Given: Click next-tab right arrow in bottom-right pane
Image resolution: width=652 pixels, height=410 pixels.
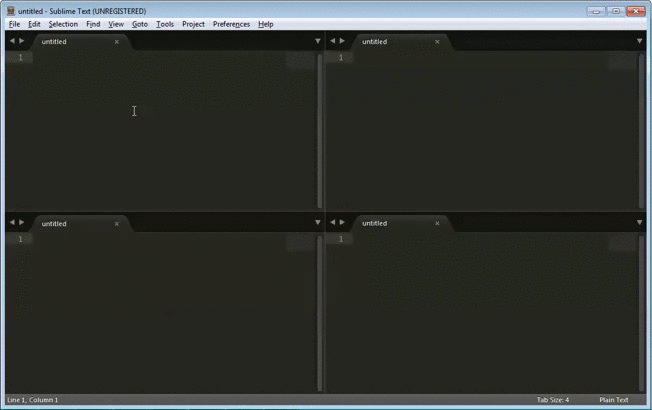Looking at the screenshot, I should point(342,222).
